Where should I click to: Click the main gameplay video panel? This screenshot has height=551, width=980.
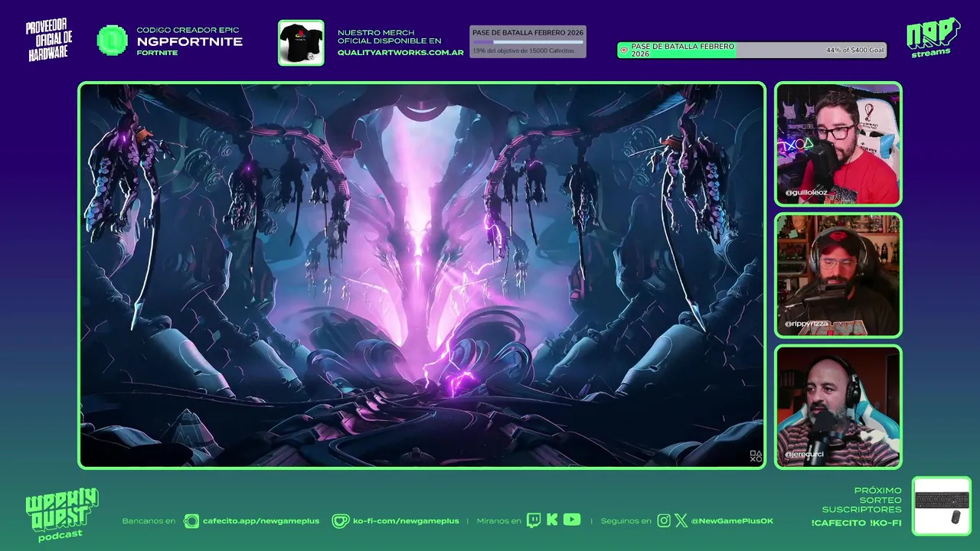pos(422,275)
